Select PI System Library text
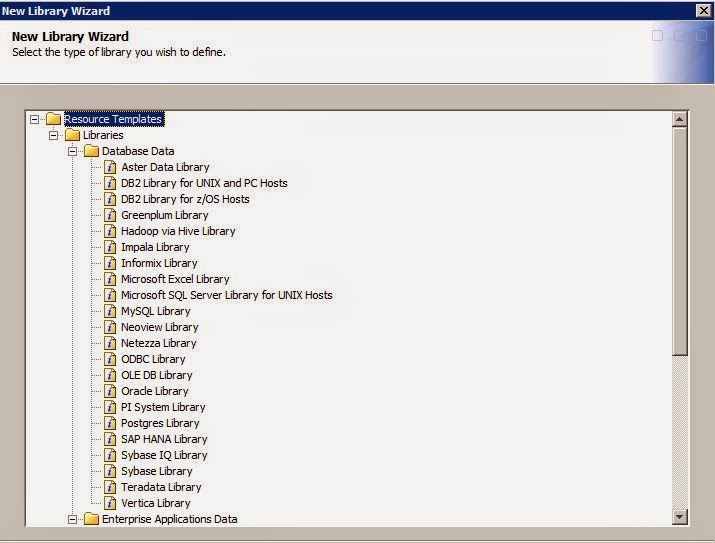Viewport: 715px width, 543px height. click(x=163, y=407)
